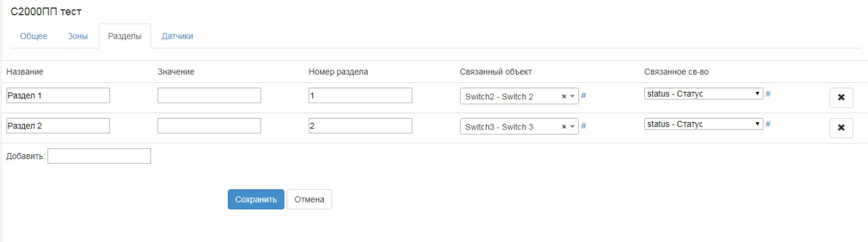868x242 pixels.
Task: Expand the first status - Статус dropdown
Action: point(703,94)
